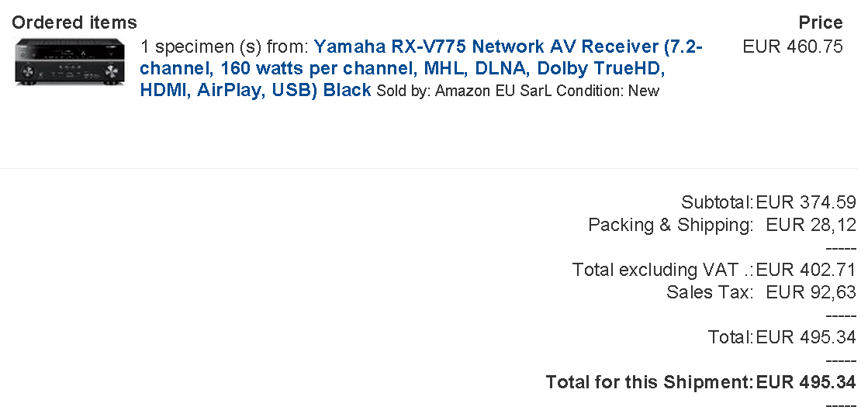Click the "Price" column heading
The width and height of the screenshot is (868, 417).
coord(820,22)
